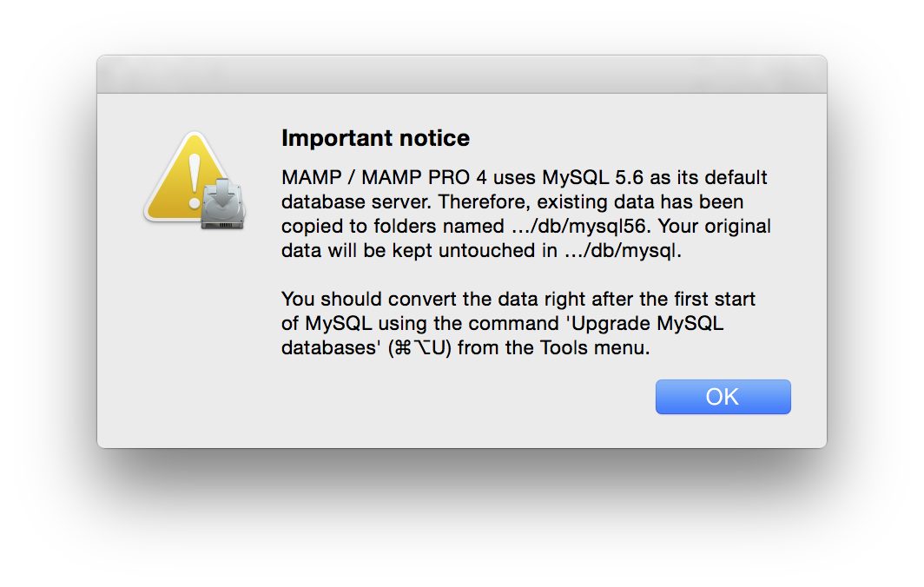Click the Your original text
Viewport: 924px width, 587px height.
(x=714, y=227)
